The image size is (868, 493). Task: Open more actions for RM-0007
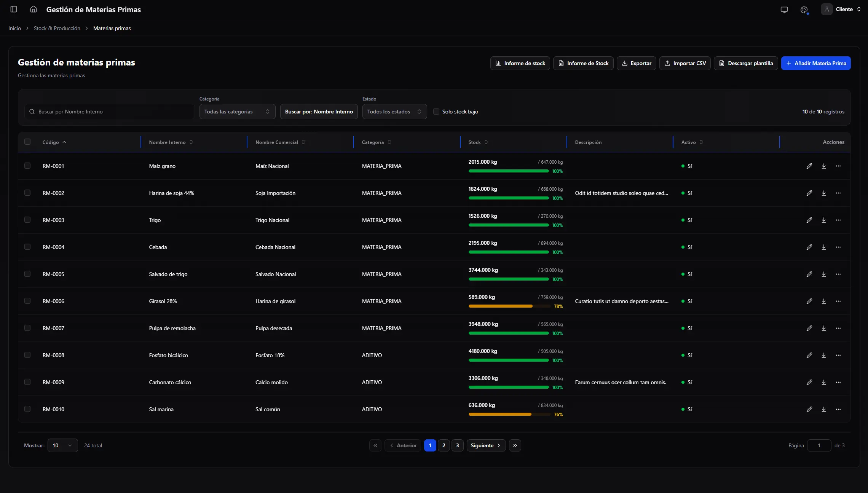(838, 328)
